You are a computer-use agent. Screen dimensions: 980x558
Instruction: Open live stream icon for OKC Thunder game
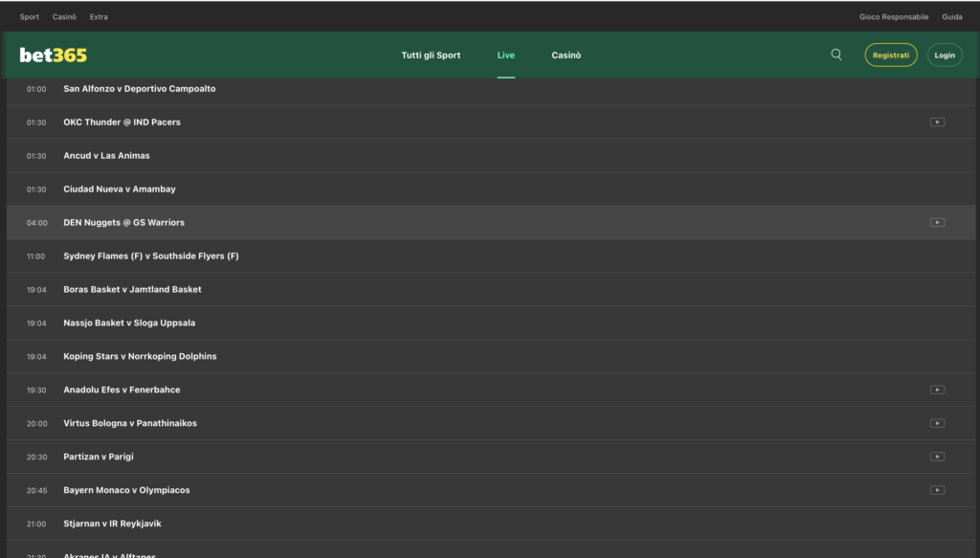[x=937, y=123]
